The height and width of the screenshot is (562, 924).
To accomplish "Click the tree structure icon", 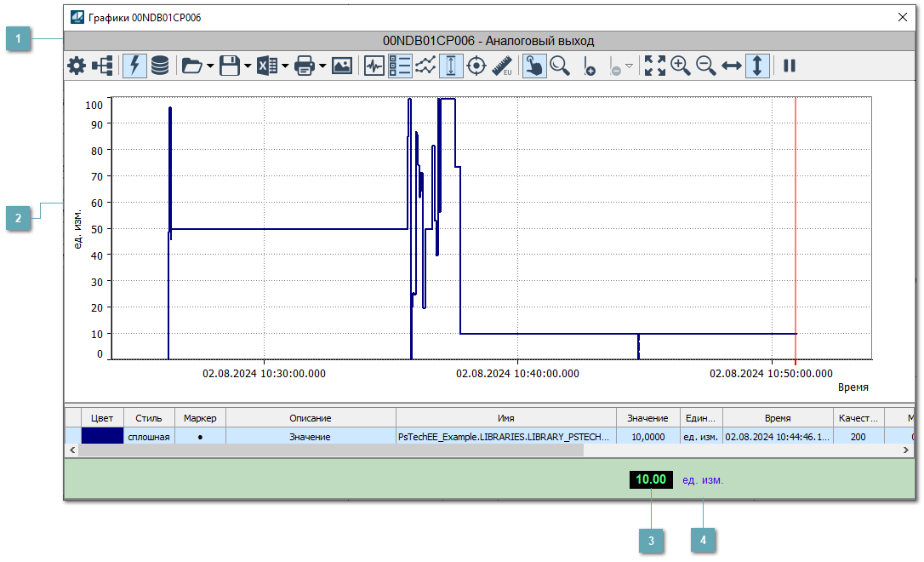I will point(103,66).
